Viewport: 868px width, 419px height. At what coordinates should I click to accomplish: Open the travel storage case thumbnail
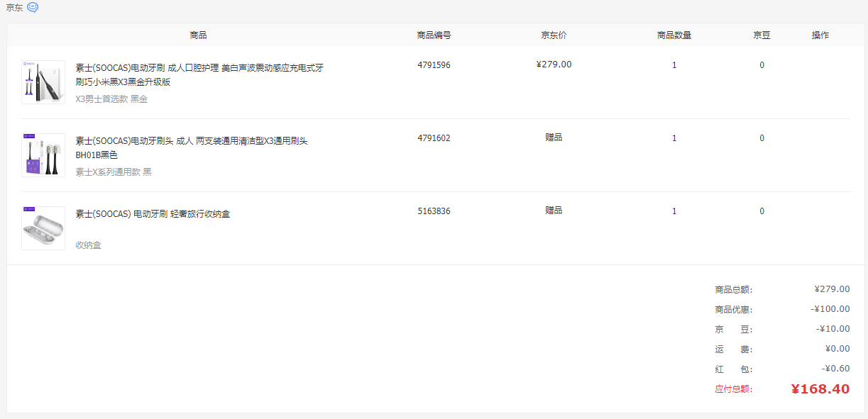coord(43,228)
